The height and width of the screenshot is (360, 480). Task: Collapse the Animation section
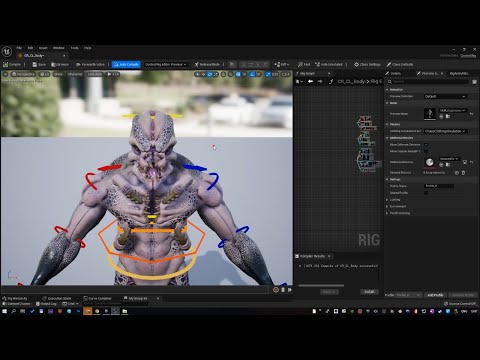coord(387,90)
